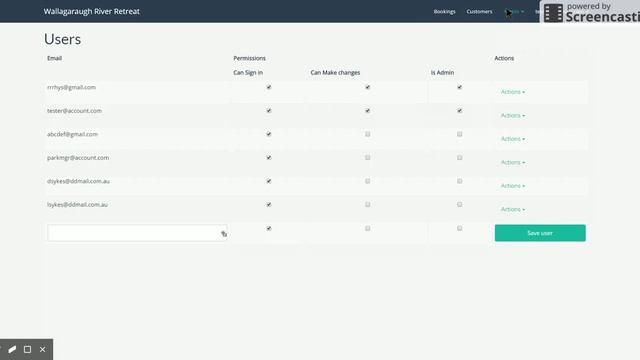Click the Save user button

click(x=540, y=233)
